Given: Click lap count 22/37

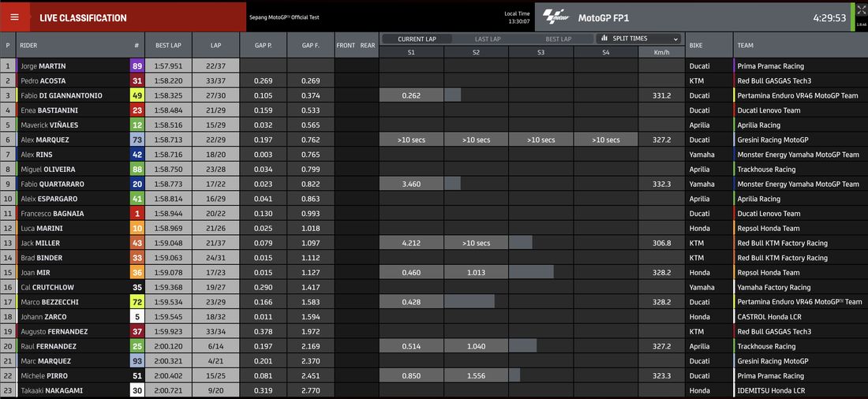Looking at the screenshot, I should 216,66.
